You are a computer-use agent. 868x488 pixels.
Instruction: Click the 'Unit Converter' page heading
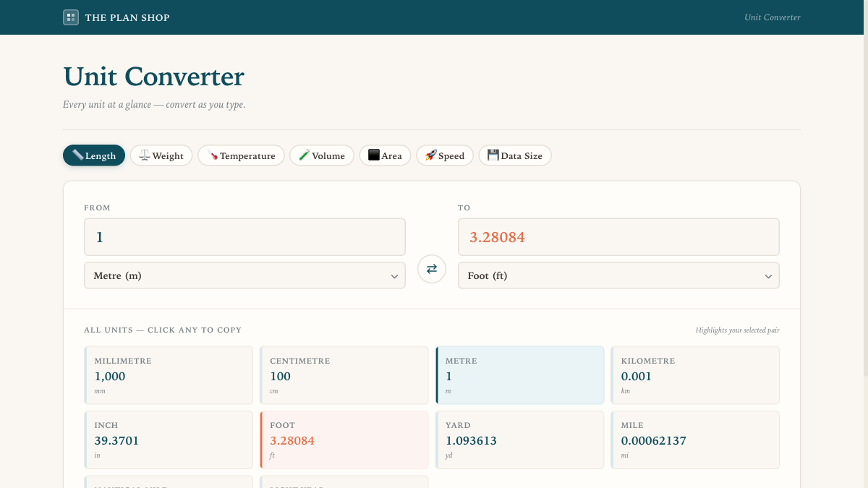click(x=154, y=77)
